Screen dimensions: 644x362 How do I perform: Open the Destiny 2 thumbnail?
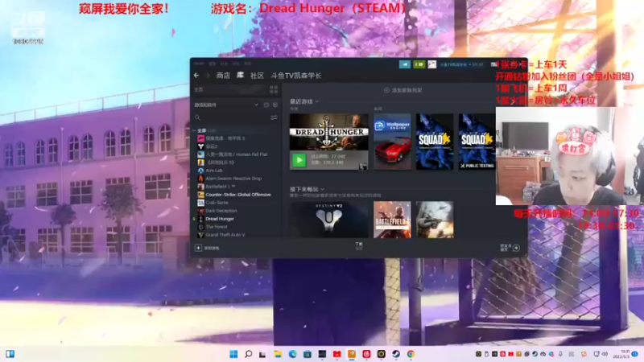tap(329, 220)
